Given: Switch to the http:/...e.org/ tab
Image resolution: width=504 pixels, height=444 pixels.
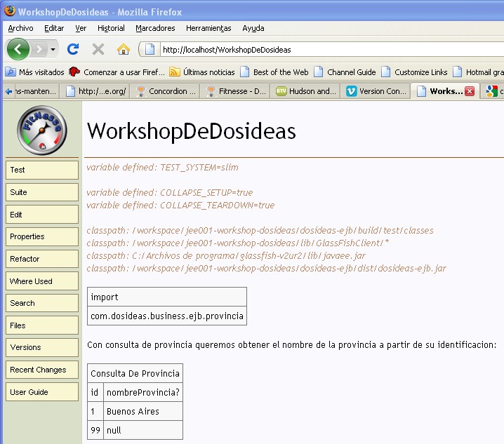Looking at the screenshot, I should pyautogui.click(x=95, y=91).
